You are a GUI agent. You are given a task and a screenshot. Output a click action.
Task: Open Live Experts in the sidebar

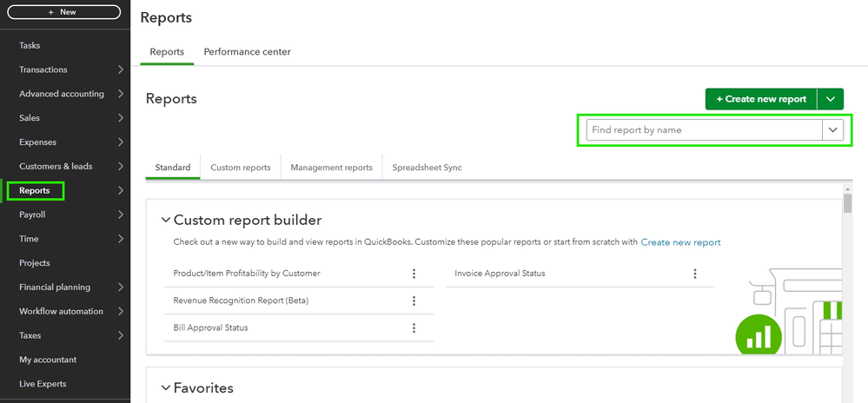tap(43, 384)
